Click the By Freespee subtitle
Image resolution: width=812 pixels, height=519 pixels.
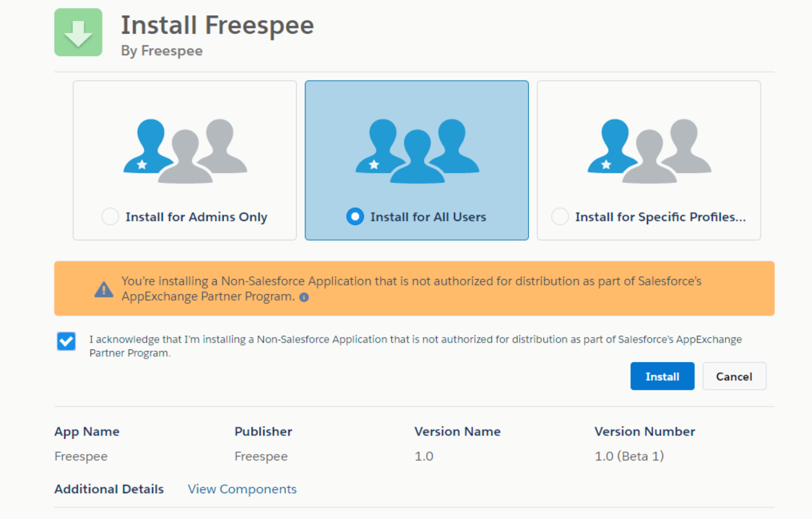pos(162,51)
